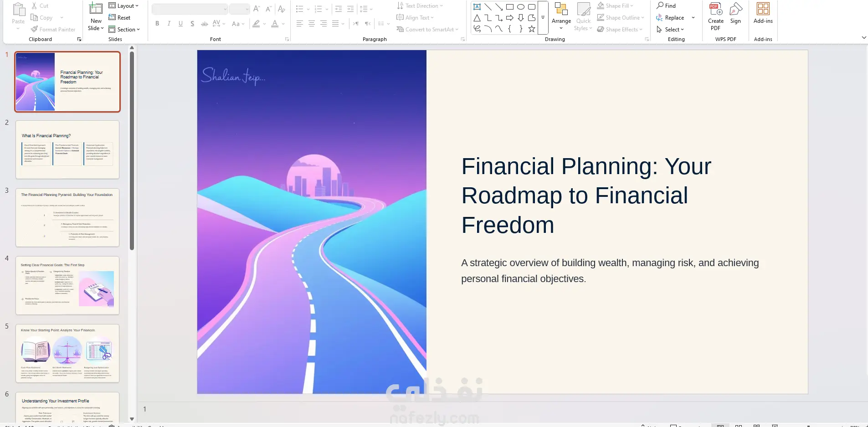Click Convert to SmartArt
Viewport: 868px width, 427px height.
[427, 30]
